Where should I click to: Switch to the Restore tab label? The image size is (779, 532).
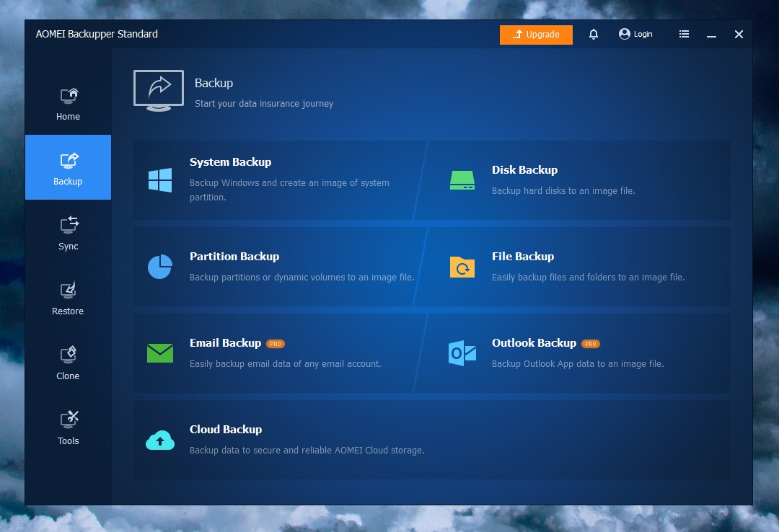click(68, 311)
